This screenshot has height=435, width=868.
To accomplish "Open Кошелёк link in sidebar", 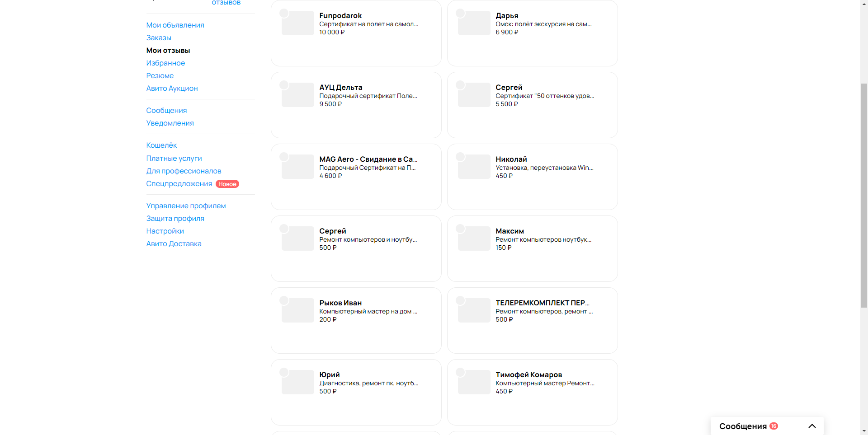I will tap(161, 145).
